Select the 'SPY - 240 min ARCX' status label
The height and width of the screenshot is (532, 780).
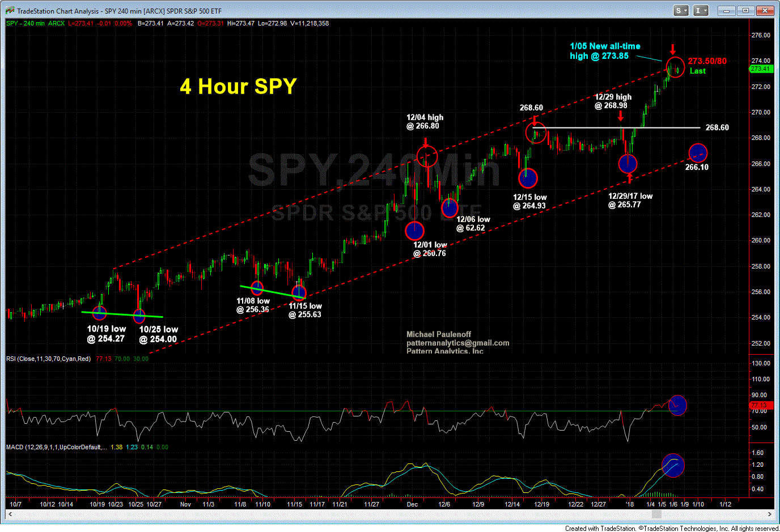[x=35, y=23]
